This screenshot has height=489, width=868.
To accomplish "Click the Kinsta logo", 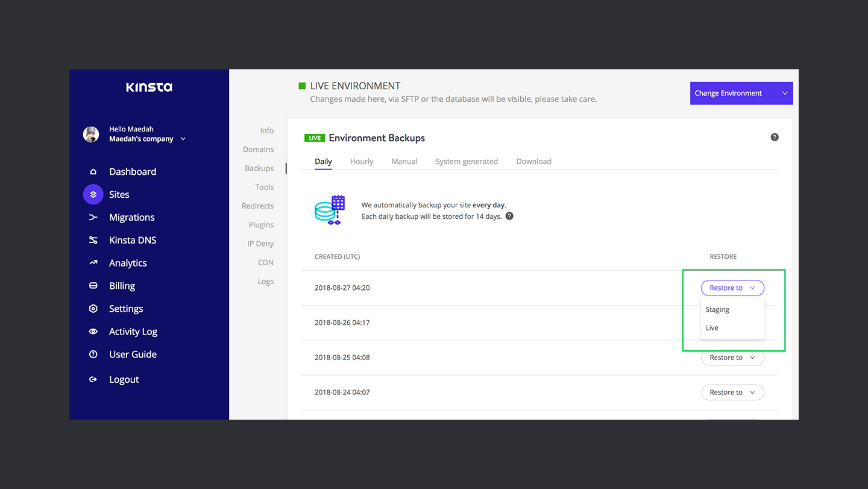I will coord(149,87).
